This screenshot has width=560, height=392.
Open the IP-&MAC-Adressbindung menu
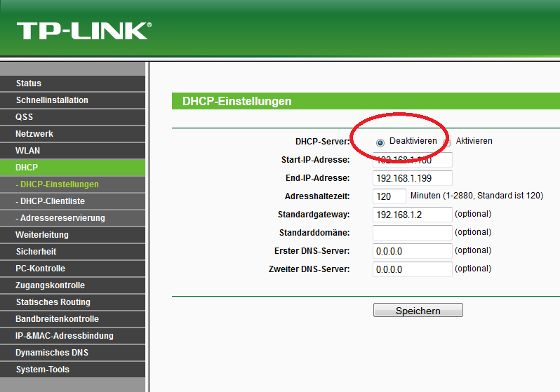point(72,336)
